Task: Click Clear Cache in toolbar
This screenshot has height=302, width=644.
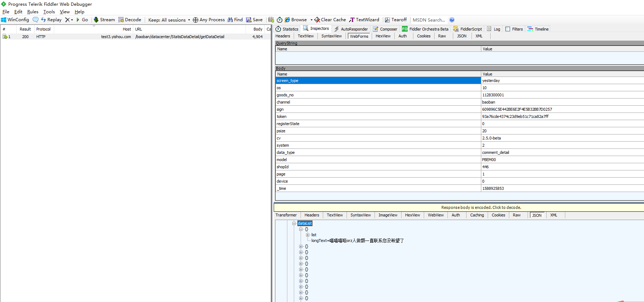Action: pyautogui.click(x=330, y=20)
